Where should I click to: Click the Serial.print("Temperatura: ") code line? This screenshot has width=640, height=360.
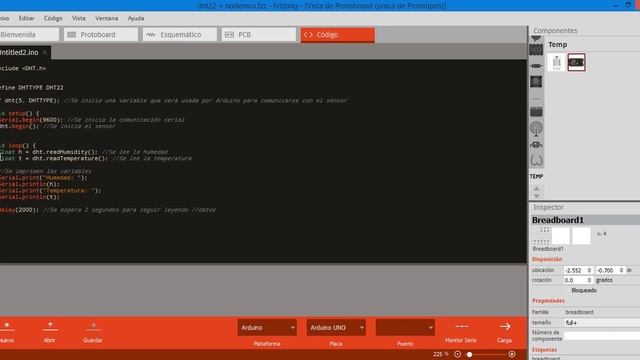pos(50,191)
